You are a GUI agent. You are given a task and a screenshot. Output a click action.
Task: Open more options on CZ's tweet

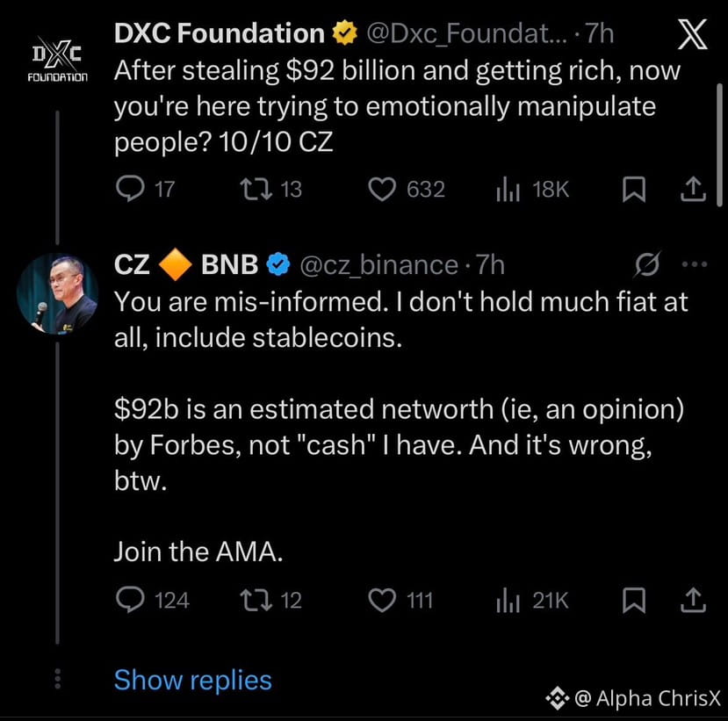tap(693, 263)
